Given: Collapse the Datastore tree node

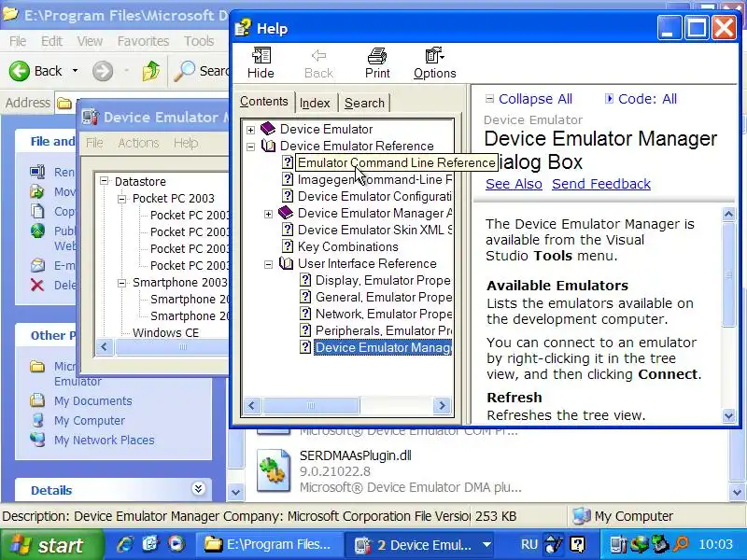Looking at the screenshot, I should coord(104,181).
